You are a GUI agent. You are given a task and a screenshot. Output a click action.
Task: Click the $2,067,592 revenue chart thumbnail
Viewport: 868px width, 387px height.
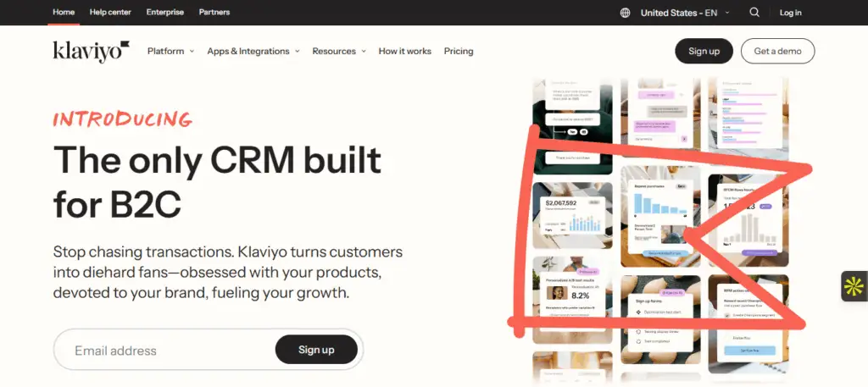point(572,216)
